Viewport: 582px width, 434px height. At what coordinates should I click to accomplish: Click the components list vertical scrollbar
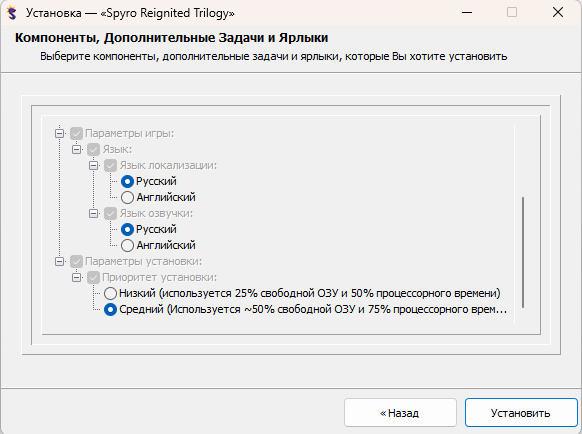coord(523,252)
